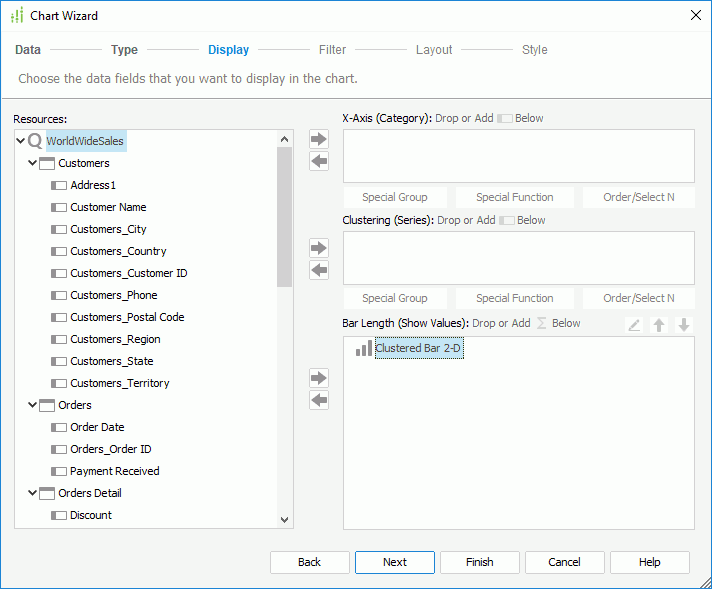
Task: Click the Orders table icon
Action: point(47,405)
